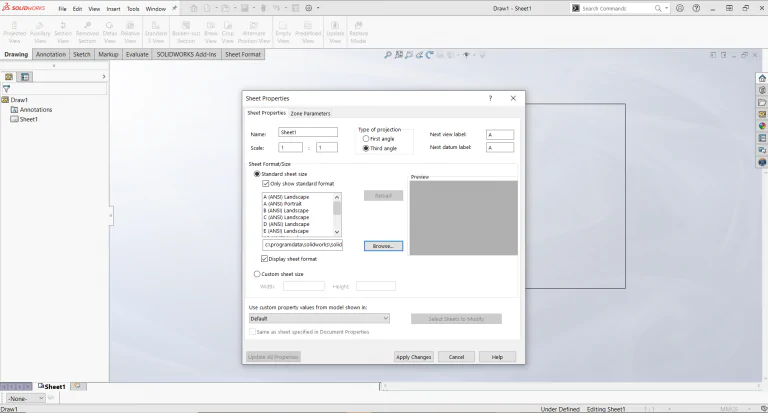Click the user account login icon
Screen dimensions: 768x413
680,8
